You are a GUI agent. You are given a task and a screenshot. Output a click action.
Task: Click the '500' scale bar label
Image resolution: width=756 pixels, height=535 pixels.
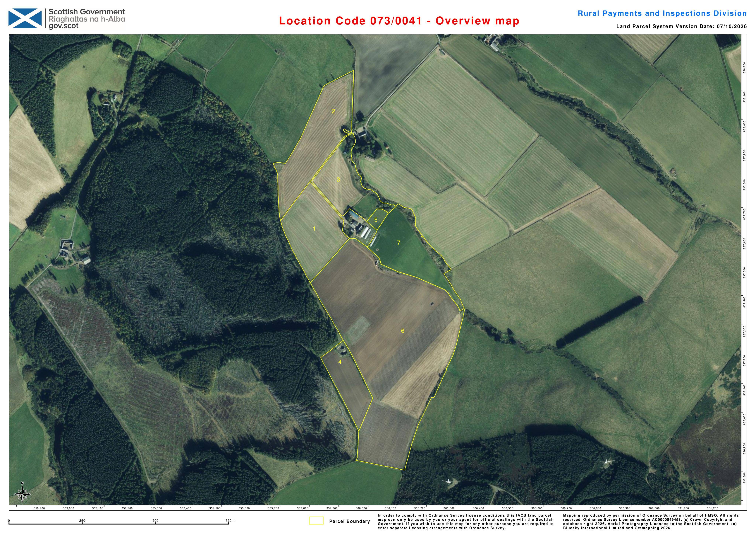[155, 521]
